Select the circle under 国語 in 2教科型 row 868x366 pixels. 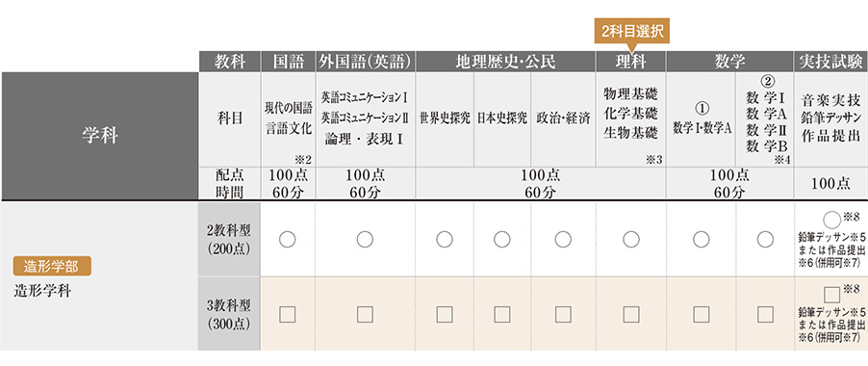tap(288, 239)
